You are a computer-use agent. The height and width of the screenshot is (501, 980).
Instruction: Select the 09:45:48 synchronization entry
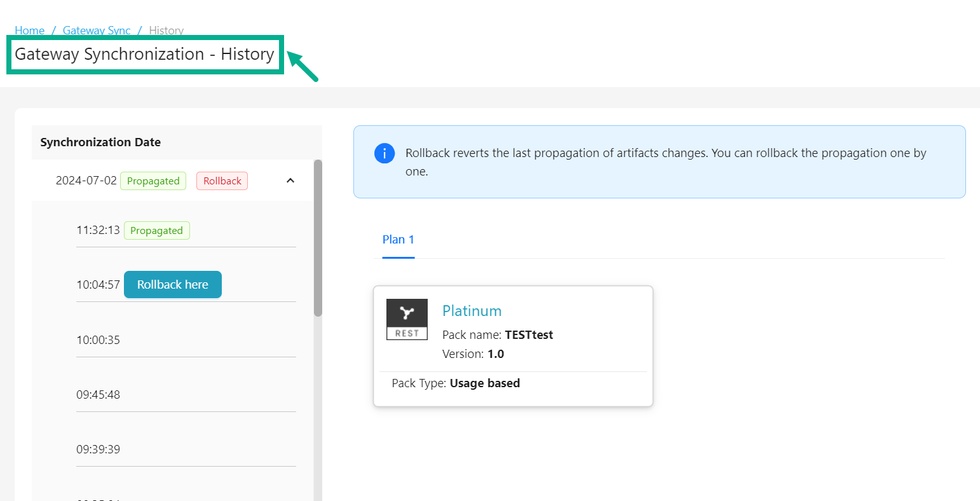click(x=98, y=395)
